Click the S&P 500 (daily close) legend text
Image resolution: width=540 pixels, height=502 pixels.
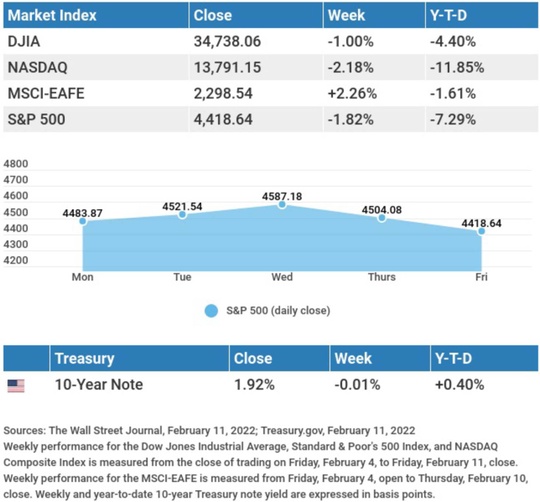[278, 311]
